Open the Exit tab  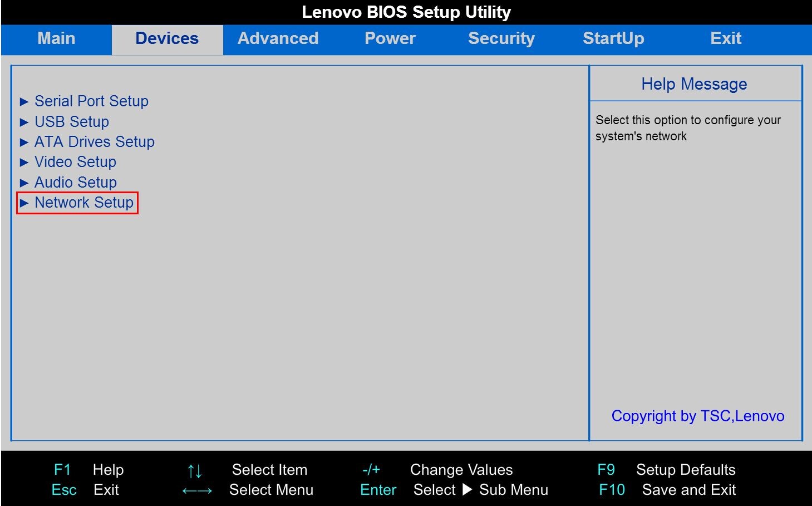pos(726,39)
